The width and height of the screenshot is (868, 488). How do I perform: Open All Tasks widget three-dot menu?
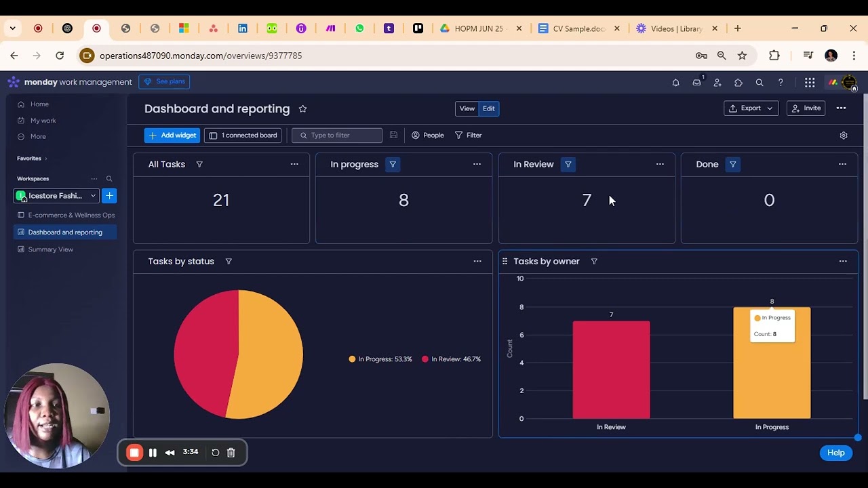pos(294,164)
